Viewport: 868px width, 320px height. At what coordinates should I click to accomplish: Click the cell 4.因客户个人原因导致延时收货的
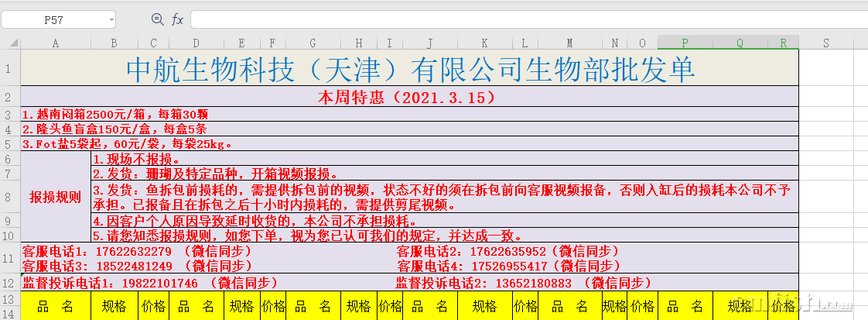[445, 220]
